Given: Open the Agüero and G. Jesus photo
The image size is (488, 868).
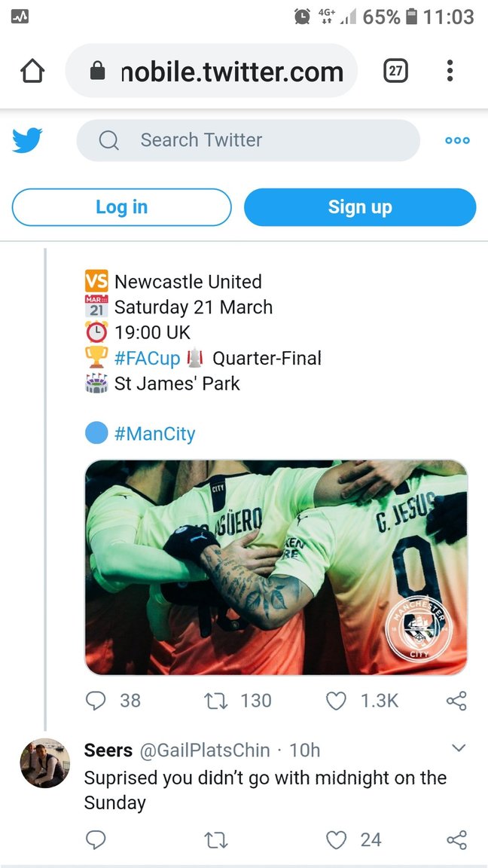Looking at the screenshot, I should click(x=276, y=567).
